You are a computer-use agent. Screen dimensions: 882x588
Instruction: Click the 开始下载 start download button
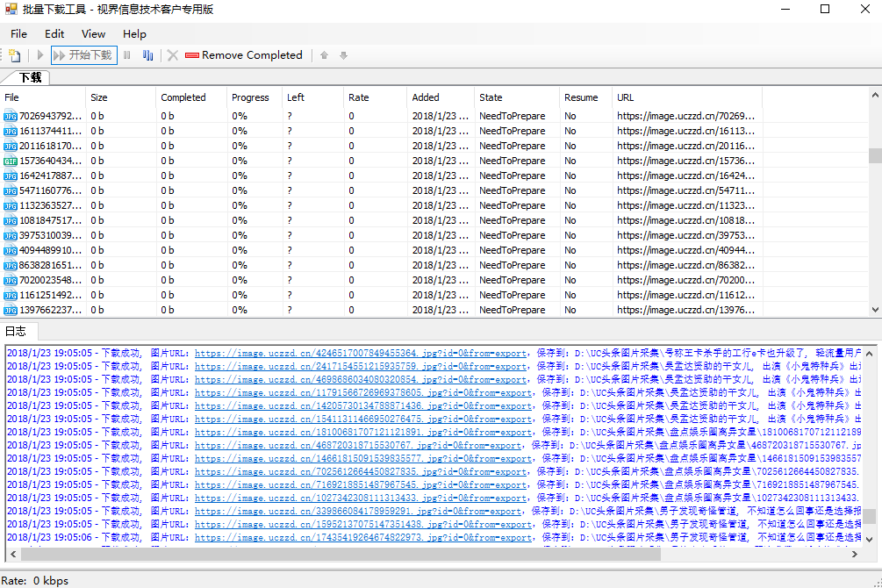tap(83, 55)
